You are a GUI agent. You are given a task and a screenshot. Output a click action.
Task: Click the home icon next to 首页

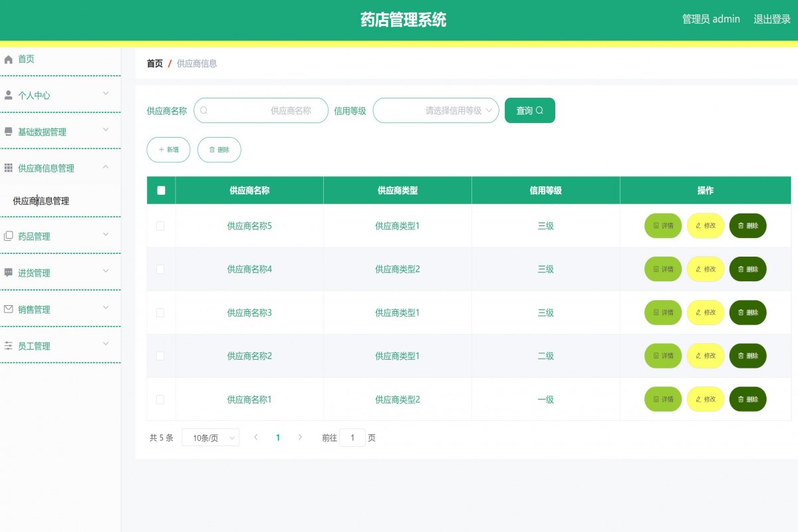pyautogui.click(x=8, y=59)
